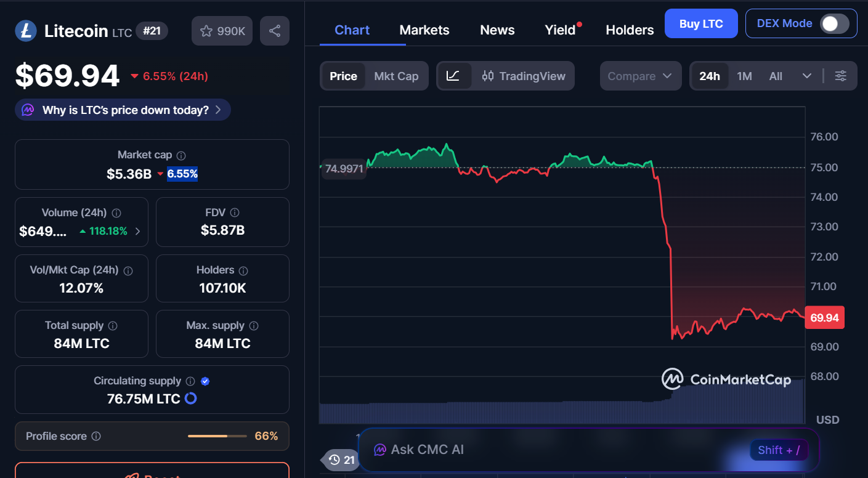Click the Ask CMC AI input field

[554, 450]
